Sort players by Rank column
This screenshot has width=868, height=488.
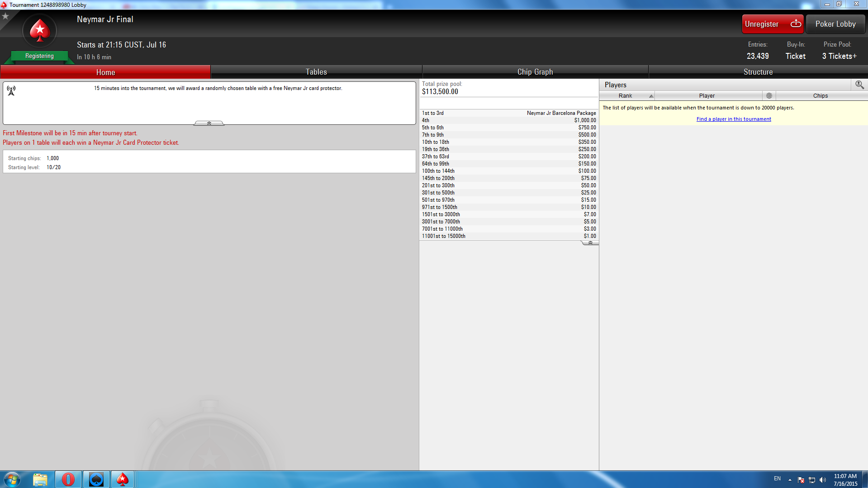[x=627, y=96]
